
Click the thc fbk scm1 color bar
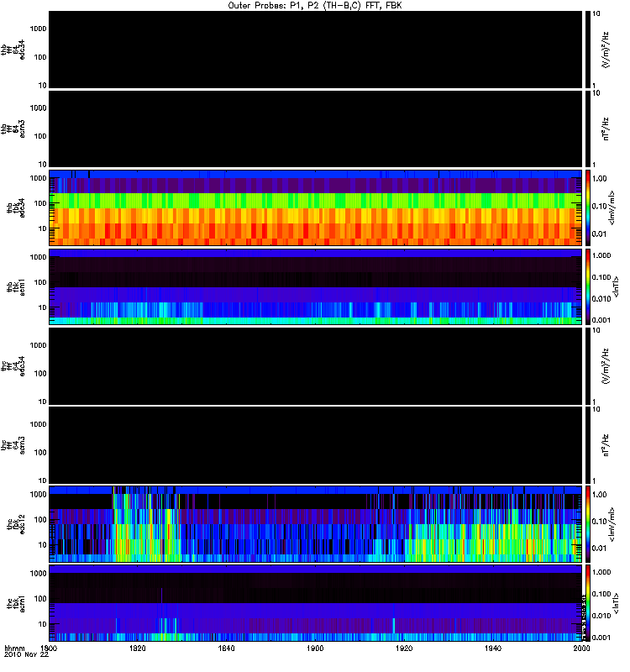point(588,603)
